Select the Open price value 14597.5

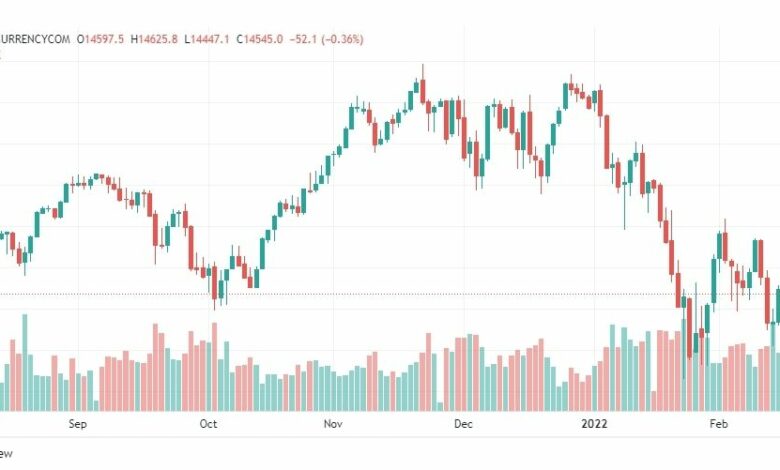pyautogui.click(x=104, y=39)
